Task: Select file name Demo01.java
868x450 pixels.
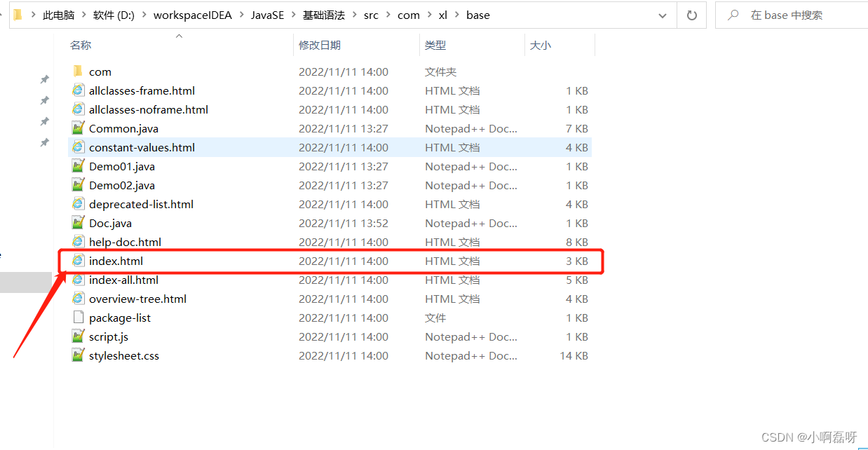Action: tap(122, 166)
